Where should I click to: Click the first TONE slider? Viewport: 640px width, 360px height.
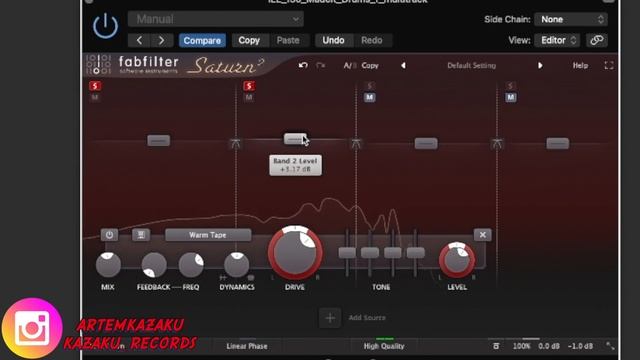(x=347, y=253)
